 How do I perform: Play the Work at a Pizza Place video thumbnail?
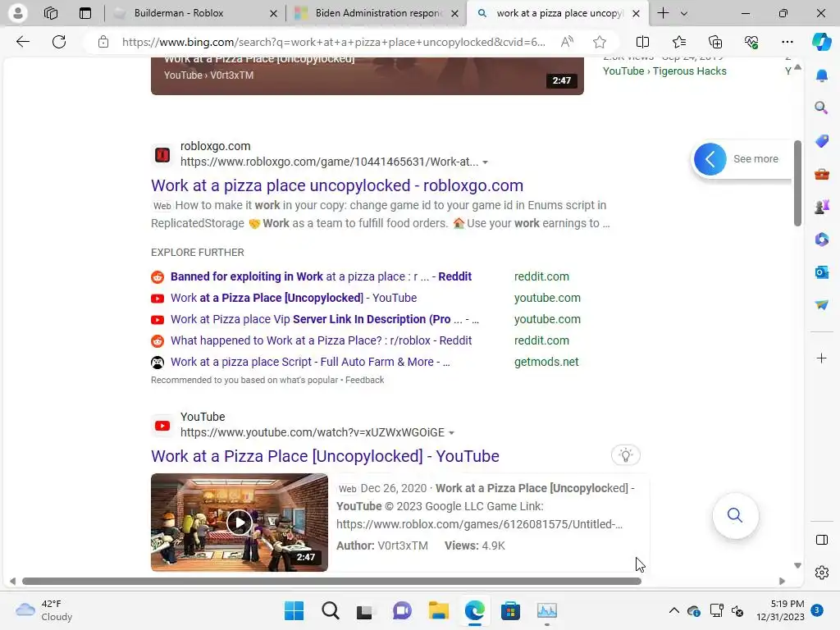click(x=239, y=523)
